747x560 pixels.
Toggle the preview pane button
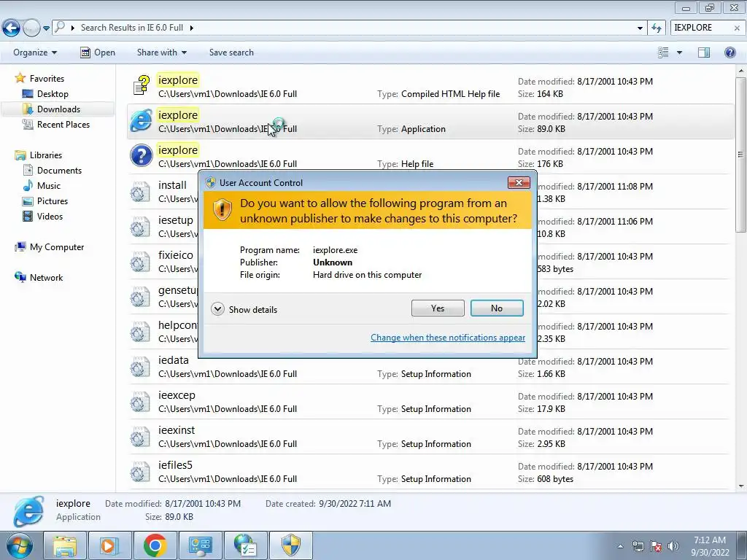coord(704,52)
